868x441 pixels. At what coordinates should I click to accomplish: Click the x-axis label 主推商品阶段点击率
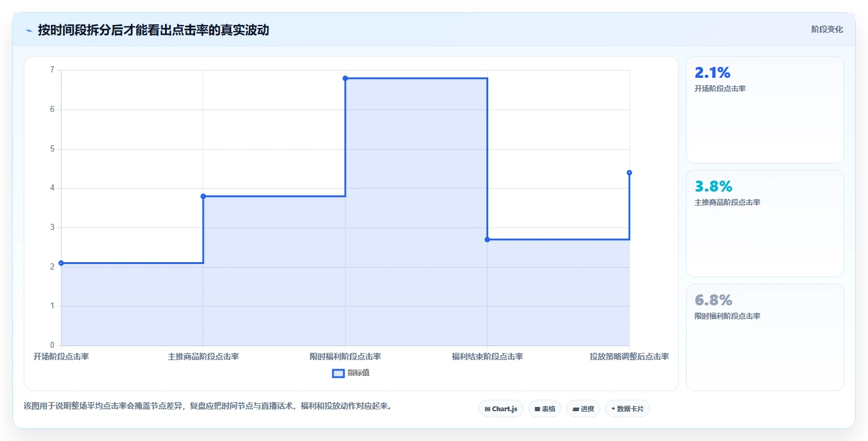pyautogui.click(x=203, y=356)
